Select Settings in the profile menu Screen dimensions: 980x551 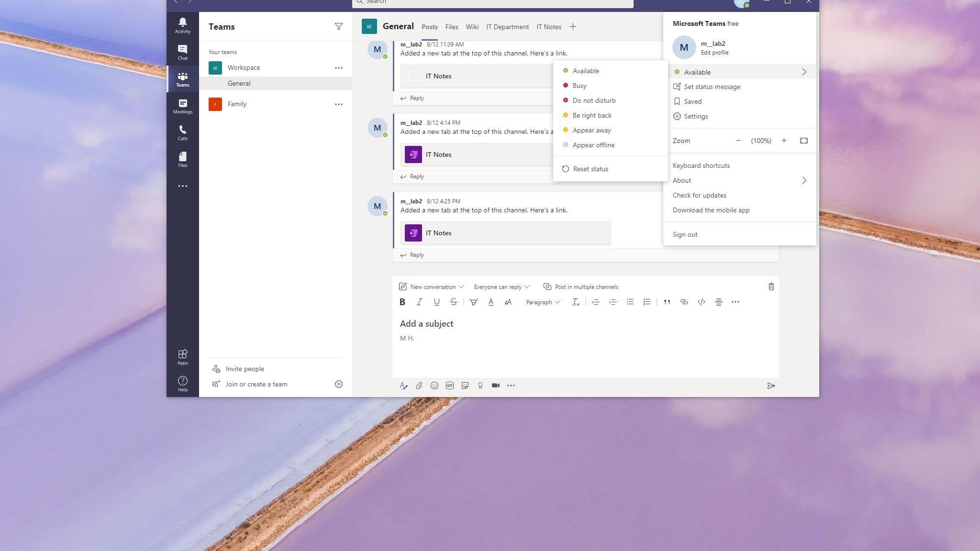pos(695,116)
